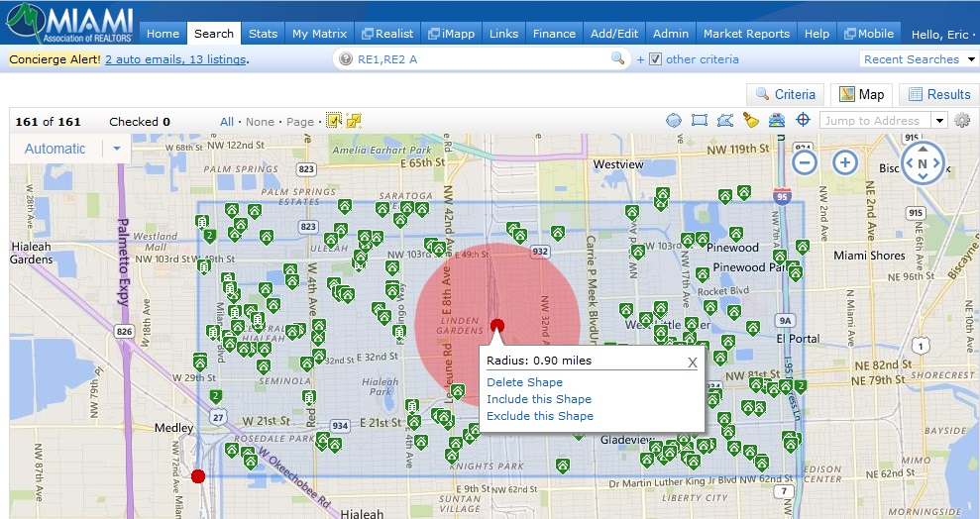
Task: Open the Jump to Address dropdown arrow
Action: (x=939, y=121)
